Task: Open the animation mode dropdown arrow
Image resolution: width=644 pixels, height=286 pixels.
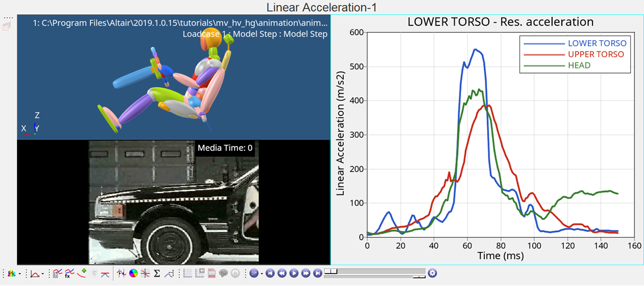Action: [x=262, y=274]
